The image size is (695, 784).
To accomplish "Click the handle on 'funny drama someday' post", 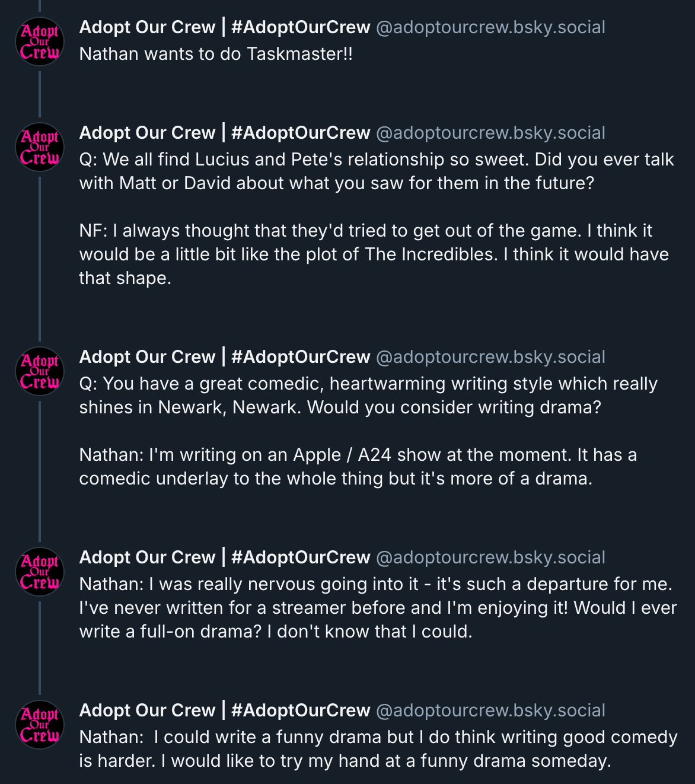I will (490, 710).
